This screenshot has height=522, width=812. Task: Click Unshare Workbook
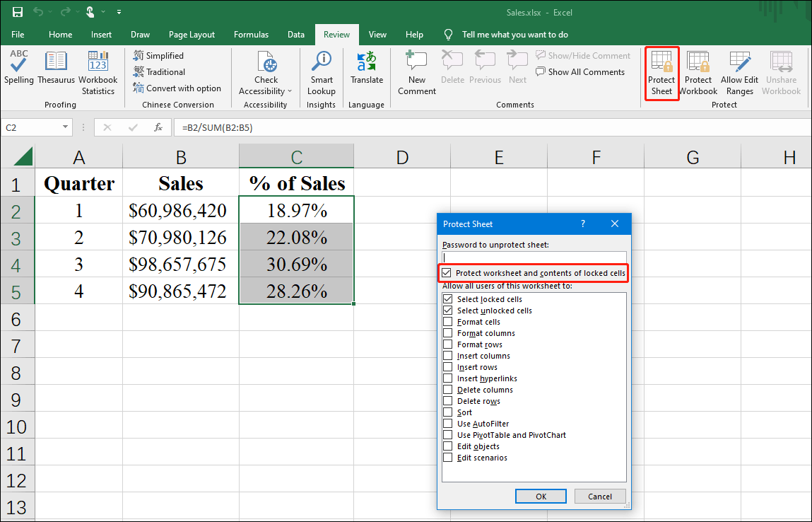click(x=781, y=73)
